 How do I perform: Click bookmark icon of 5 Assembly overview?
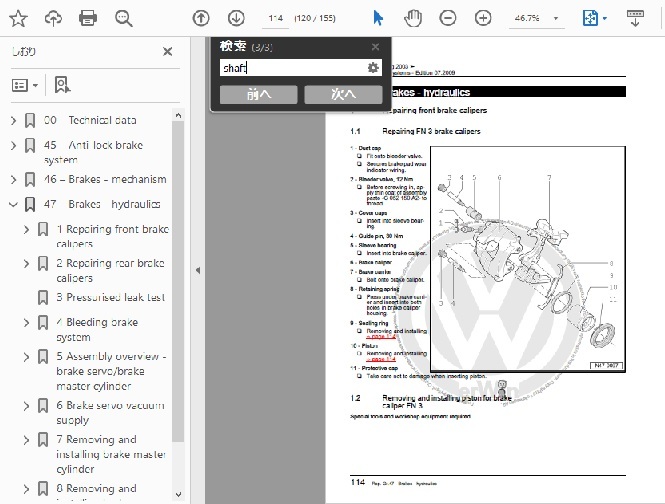click(x=43, y=357)
